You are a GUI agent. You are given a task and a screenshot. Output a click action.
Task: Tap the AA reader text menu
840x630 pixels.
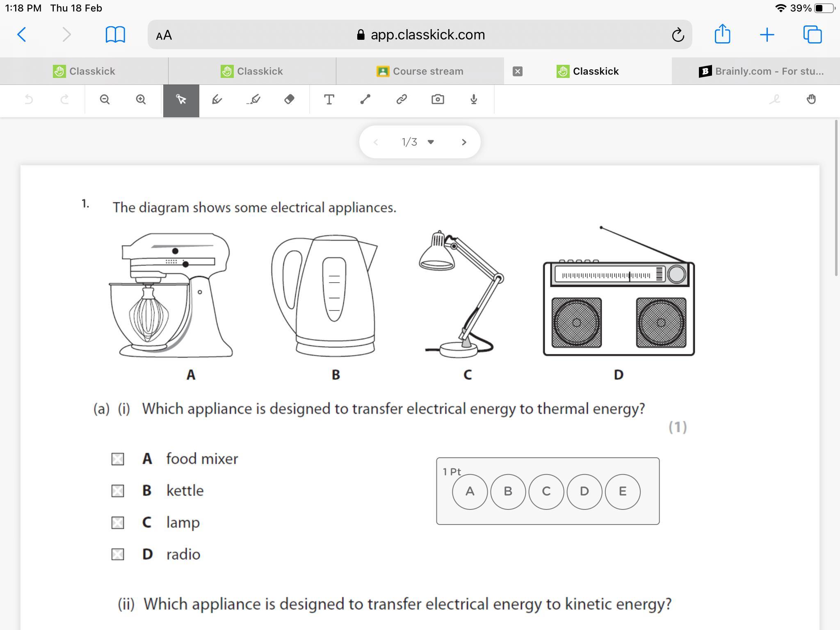[164, 35]
